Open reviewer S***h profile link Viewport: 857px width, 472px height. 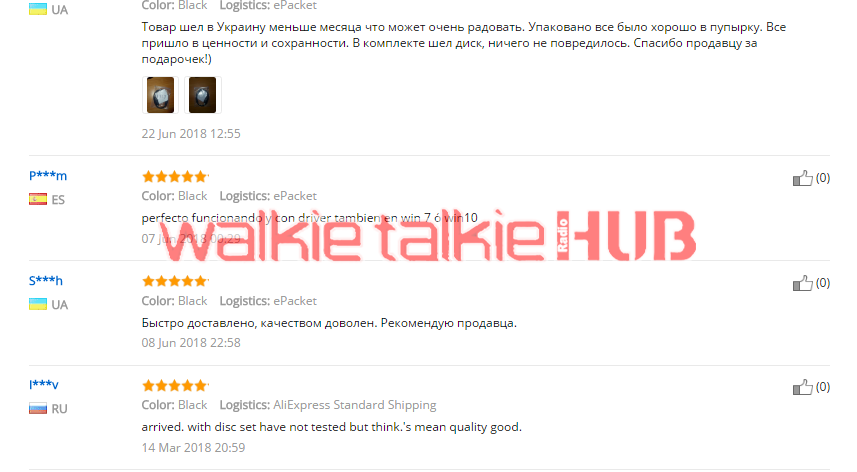pos(46,281)
